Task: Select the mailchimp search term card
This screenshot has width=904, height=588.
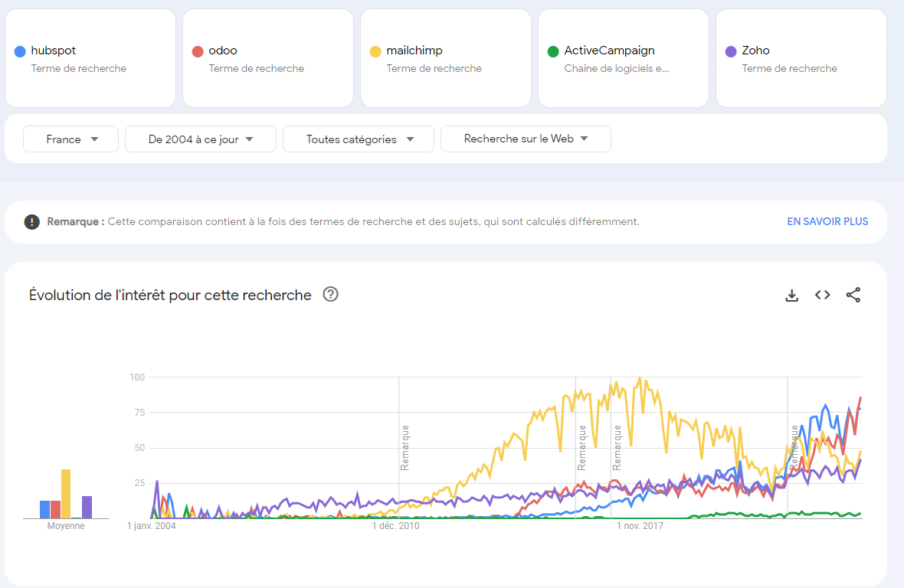Action: [x=446, y=58]
